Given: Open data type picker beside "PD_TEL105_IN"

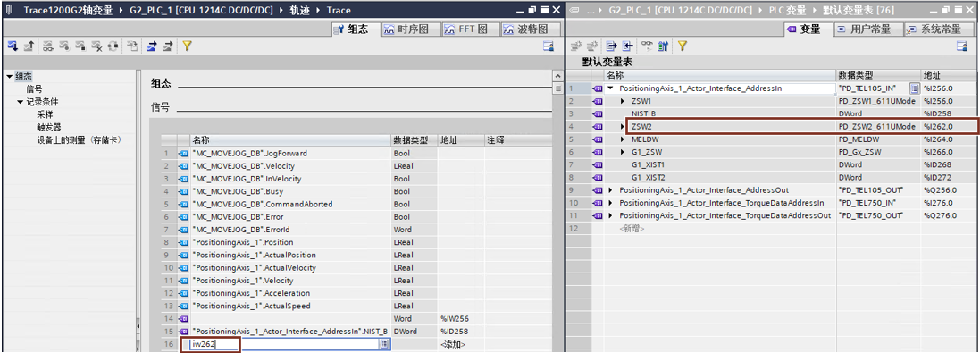Looking at the screenshot, I should 915,88.
